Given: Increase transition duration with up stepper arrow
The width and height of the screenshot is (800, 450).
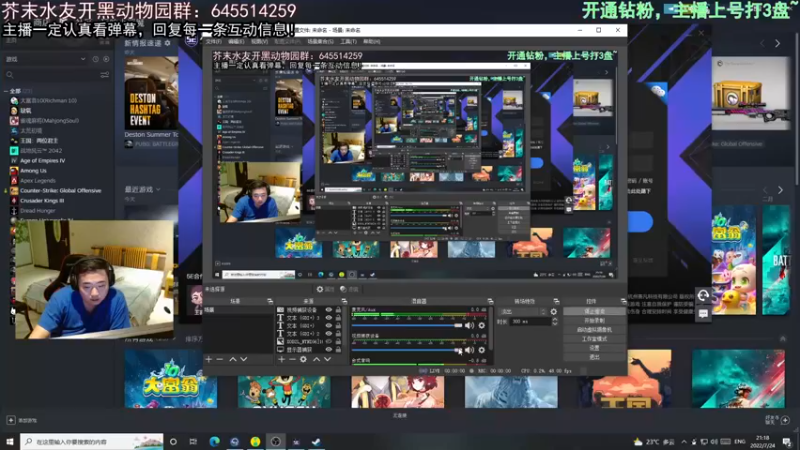Looking at the screenshot, I should click(555, 319).
